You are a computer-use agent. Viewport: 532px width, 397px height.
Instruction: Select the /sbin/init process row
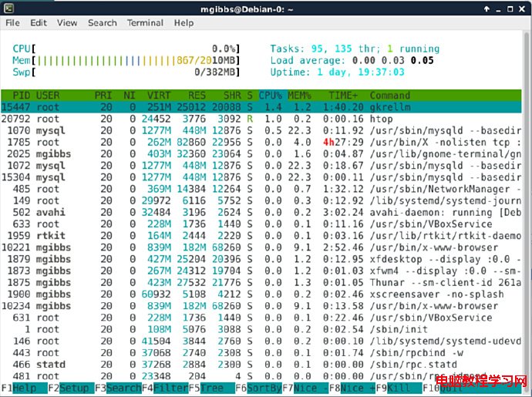[261, 329]
